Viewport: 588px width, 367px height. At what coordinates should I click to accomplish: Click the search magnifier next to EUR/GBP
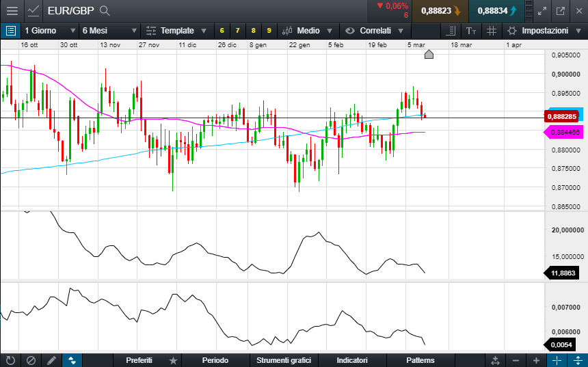click(105, 11)
